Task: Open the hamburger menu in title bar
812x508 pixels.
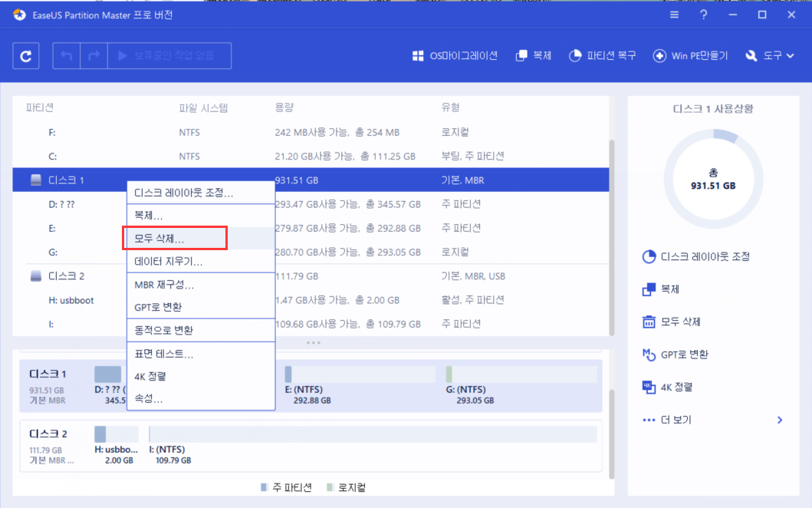Action: tap(674, 15)
